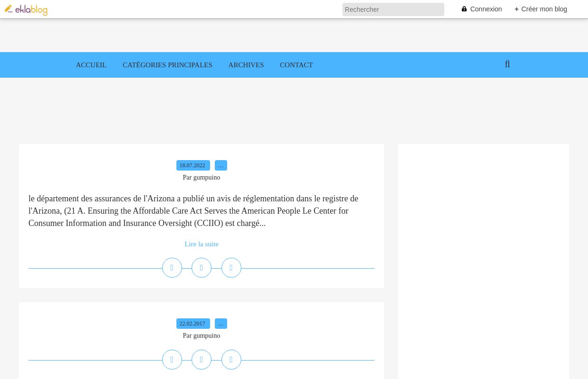Viewport: 588px width, 379px height.
Task: Focus the Rechercher search field
Action: pos(393,9)
